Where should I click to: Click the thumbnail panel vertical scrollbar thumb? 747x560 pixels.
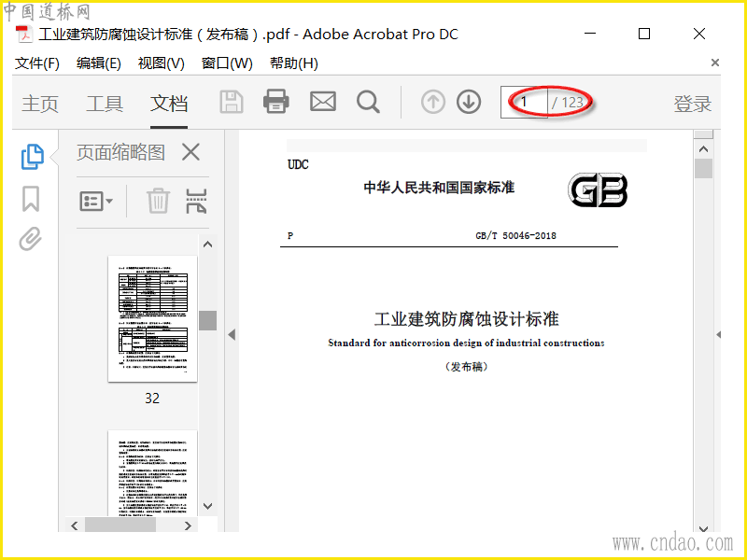(x=207, y=320)
